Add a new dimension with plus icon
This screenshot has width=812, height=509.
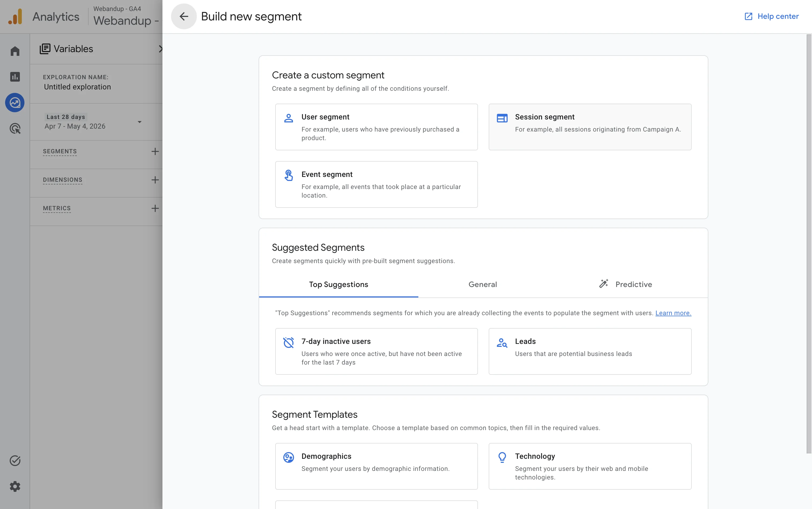point(155,180)
